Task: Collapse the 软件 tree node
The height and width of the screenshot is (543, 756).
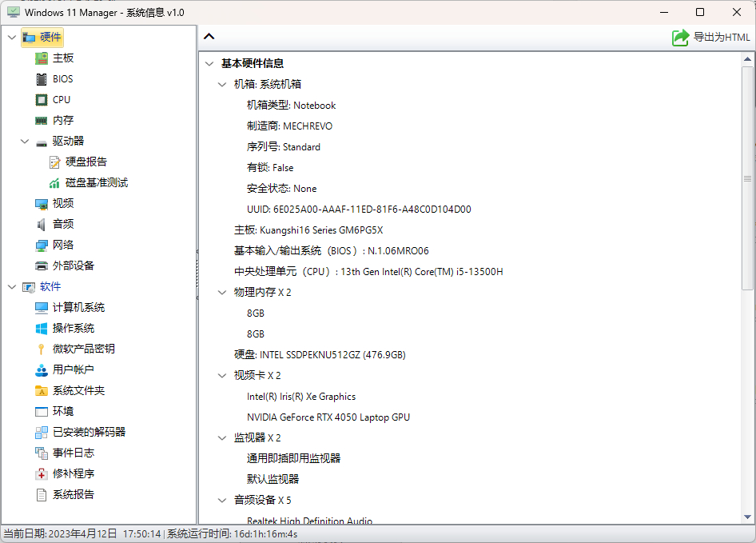Action: 12,287
